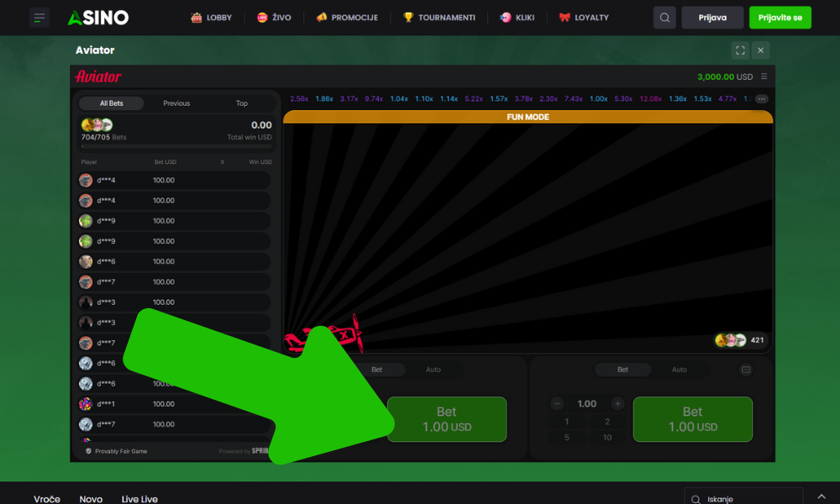Click d***1 player avatar in bets list

[x=86, y=404]
